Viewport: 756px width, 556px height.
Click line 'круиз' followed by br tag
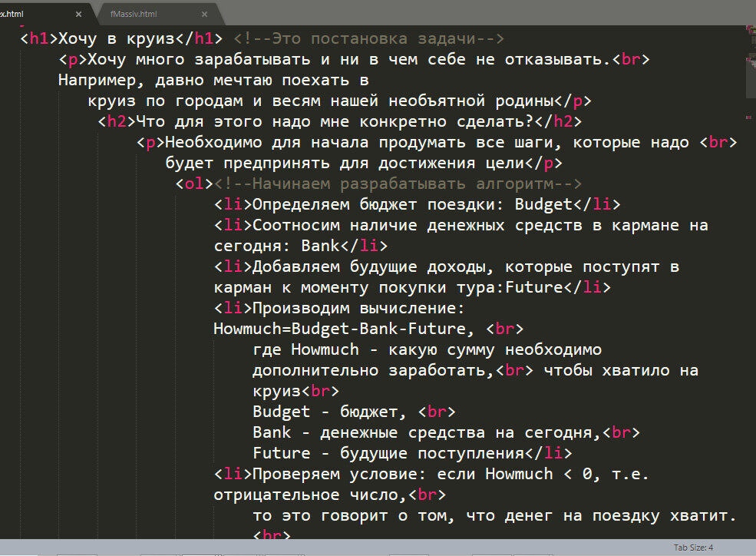point(295,391)
